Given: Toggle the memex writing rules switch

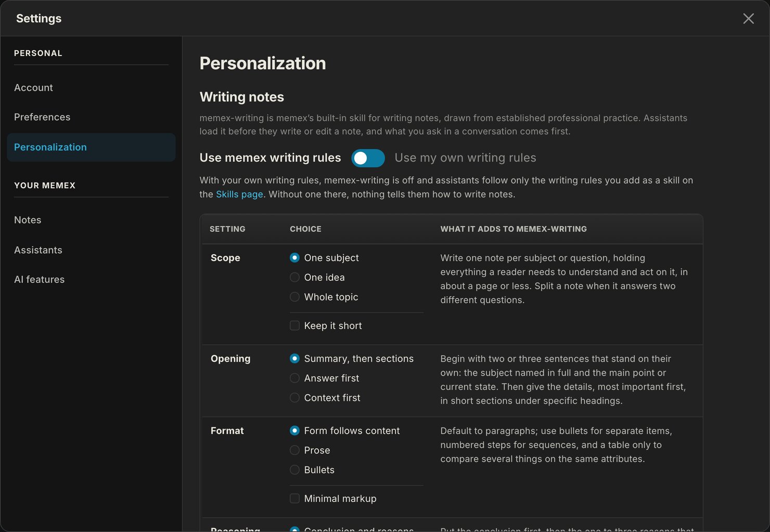Looking at the screenshot, I should click(x=368, y=158).
